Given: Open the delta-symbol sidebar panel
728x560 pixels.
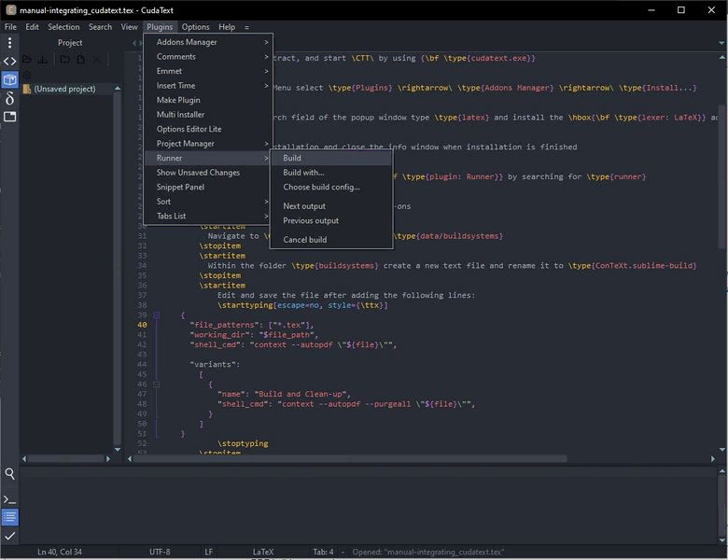Looking at the screenshot, I should click(x=9, y=98).
